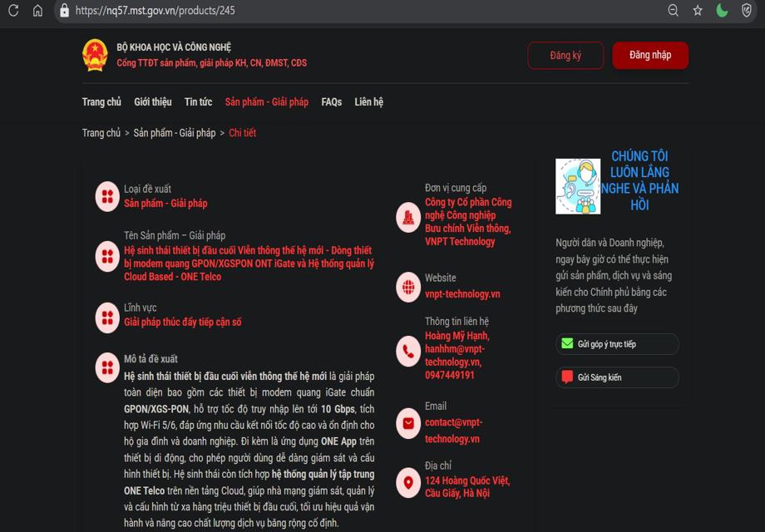
Task: Click the Giải pháp thúc đẩy tiếp cận số text
Action: click(182, 322)
